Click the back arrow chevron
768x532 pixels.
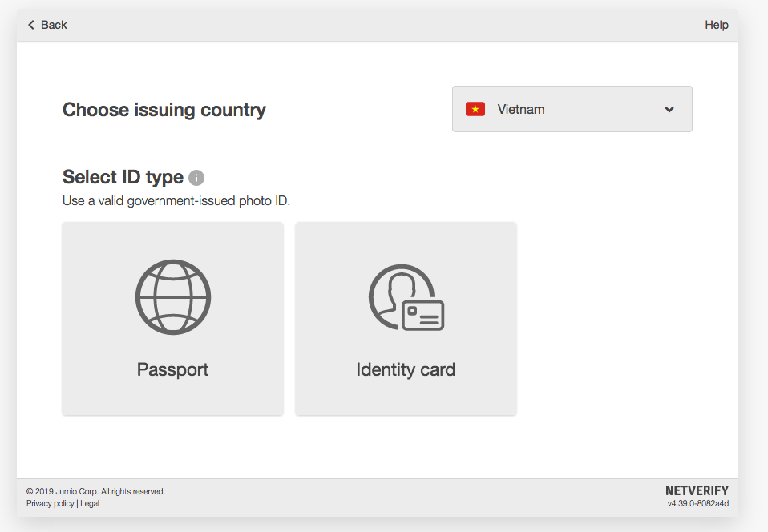(31, 25)
